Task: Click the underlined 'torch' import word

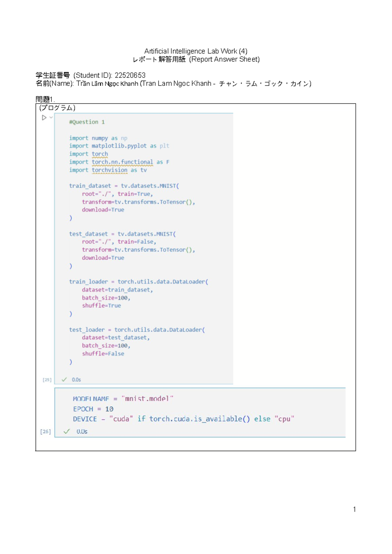Action: pos(100,154)
